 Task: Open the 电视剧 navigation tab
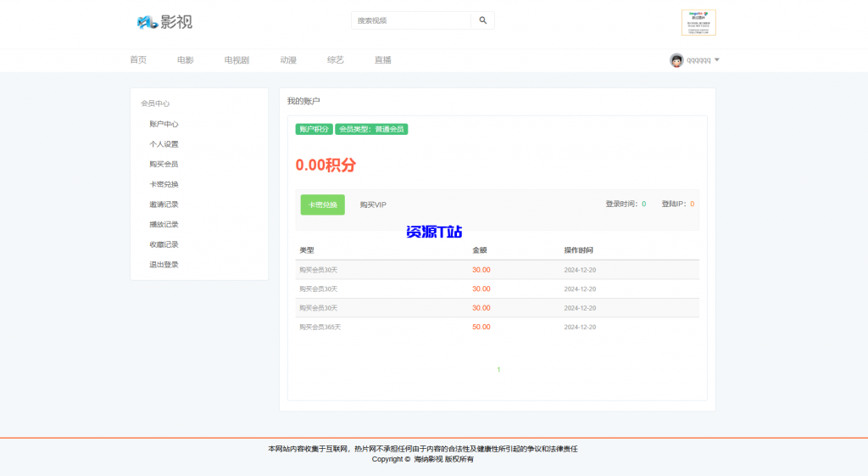pyautogui.click(x=236, y=60)
